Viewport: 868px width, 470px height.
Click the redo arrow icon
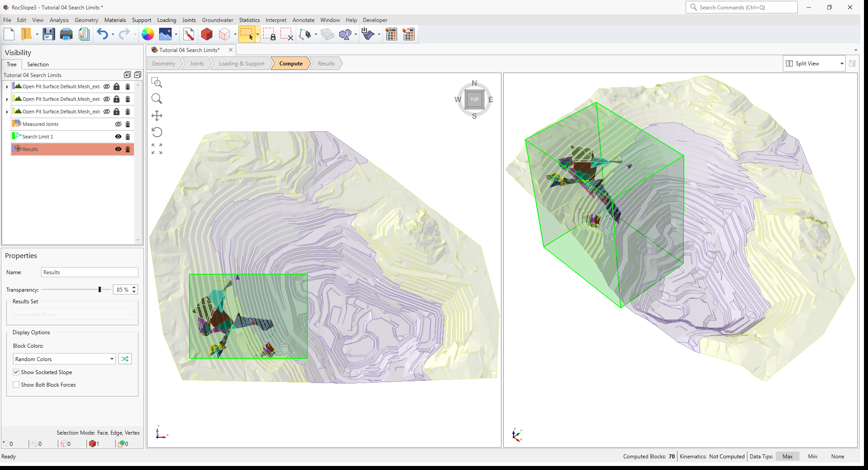pyautogui.click(x=124, y=34)
